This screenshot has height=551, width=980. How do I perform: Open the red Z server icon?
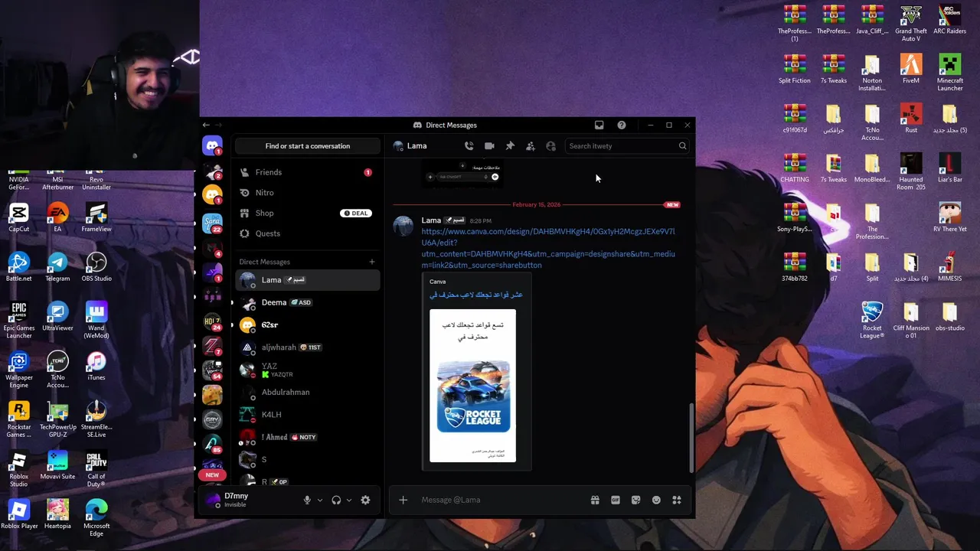click(x=212, y=346)
